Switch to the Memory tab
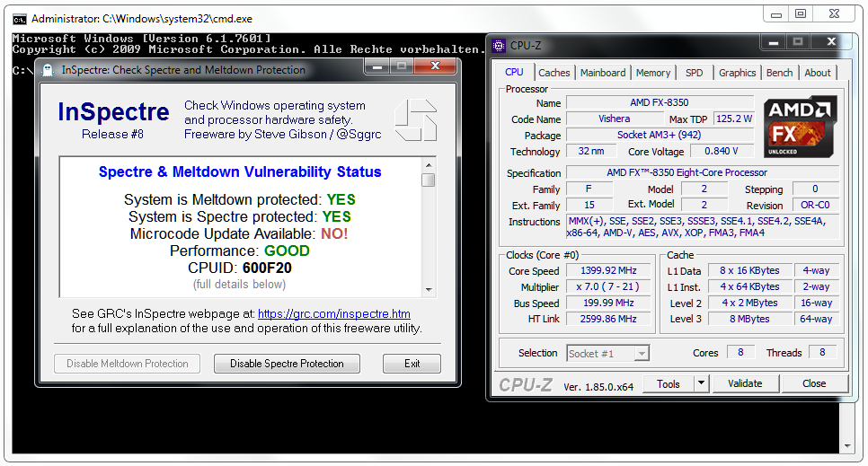 click(x=652, y=73)
